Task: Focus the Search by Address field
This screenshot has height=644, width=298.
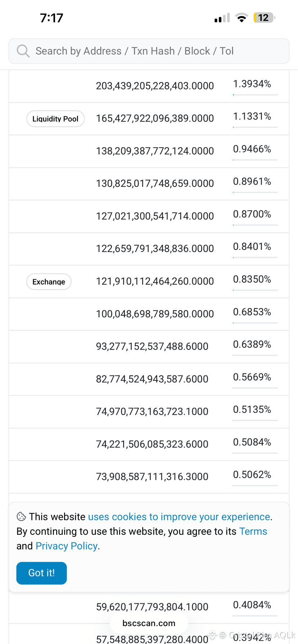Action: coord(149,51)
